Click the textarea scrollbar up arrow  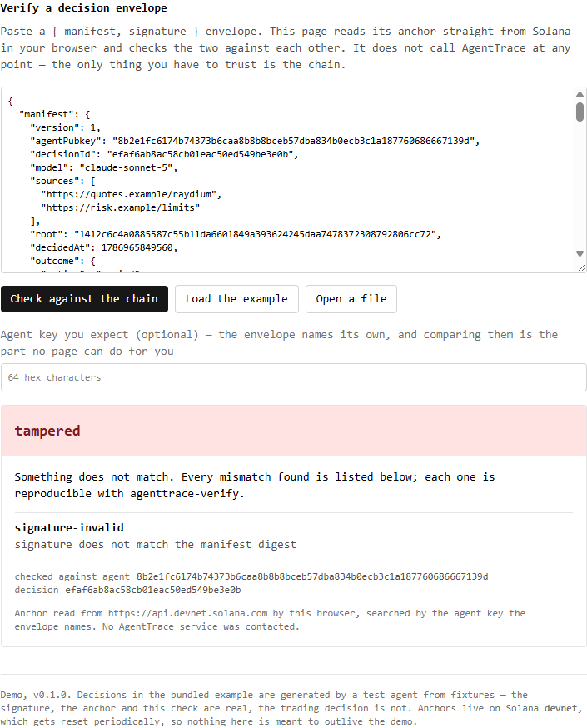click(580, 95)
